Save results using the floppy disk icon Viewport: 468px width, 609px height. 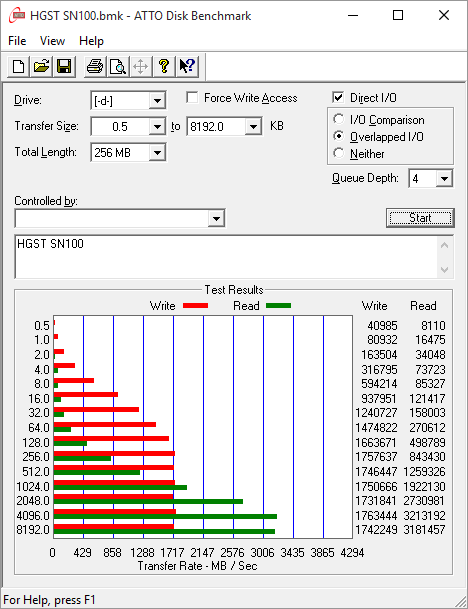click(64, 66)
